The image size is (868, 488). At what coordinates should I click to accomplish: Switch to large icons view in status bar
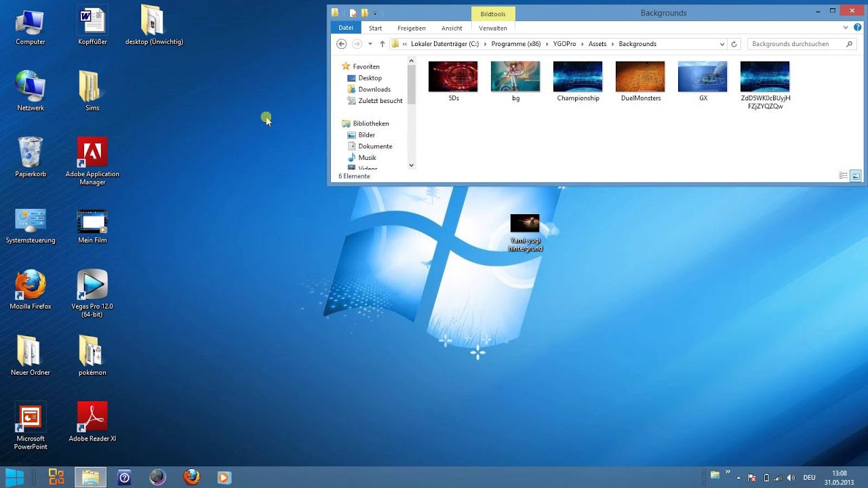coord(856,176)
